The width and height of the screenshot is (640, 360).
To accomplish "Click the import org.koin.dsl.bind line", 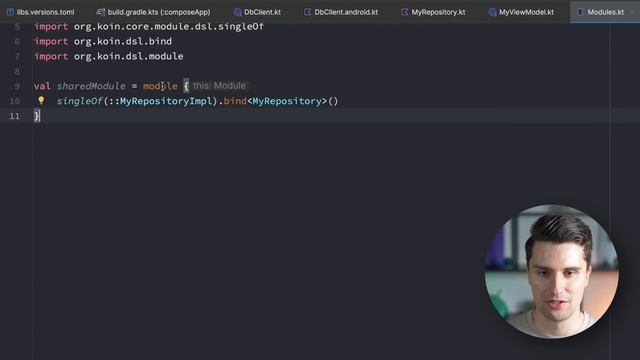I will tap(103, 41).
